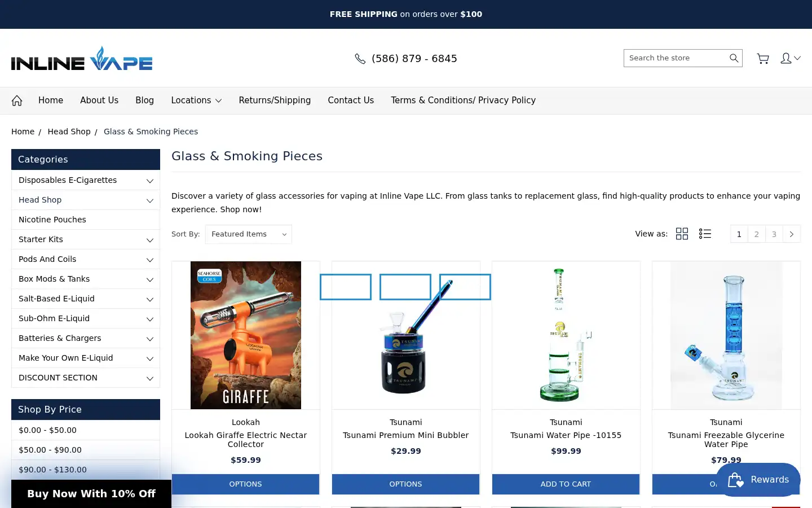Open the shopping cart icon
This screenshot has height=508, width=812.
tap(763, 59)
